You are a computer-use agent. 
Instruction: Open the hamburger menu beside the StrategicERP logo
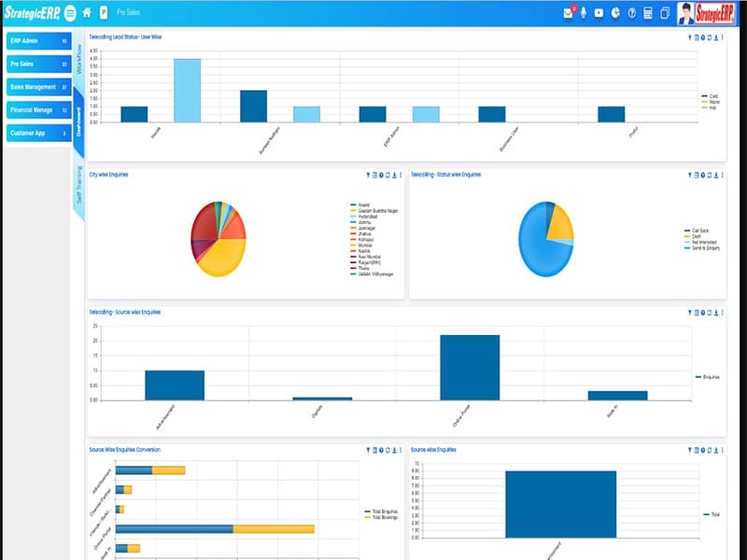tap(70, 13)
